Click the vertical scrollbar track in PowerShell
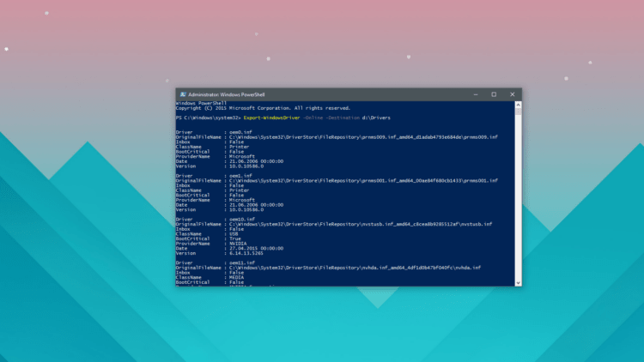The height and width of the screenshot is (362, 644). [x=519, y=197]
